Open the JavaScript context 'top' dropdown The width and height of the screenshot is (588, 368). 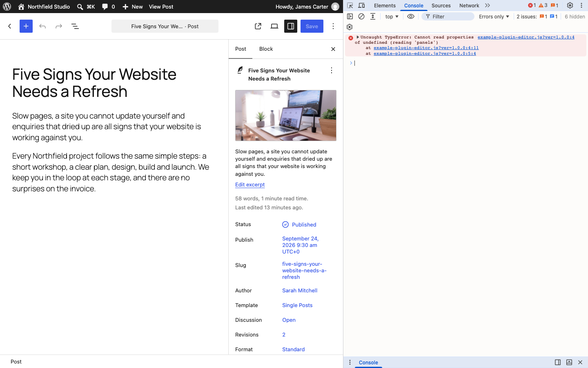(x=392, y=16)
